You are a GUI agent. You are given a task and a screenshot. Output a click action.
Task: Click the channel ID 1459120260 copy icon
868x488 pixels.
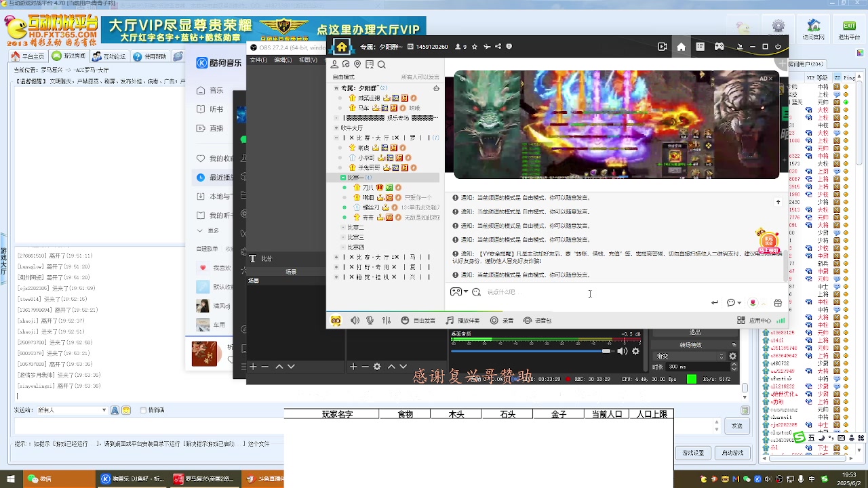[410, 47]
